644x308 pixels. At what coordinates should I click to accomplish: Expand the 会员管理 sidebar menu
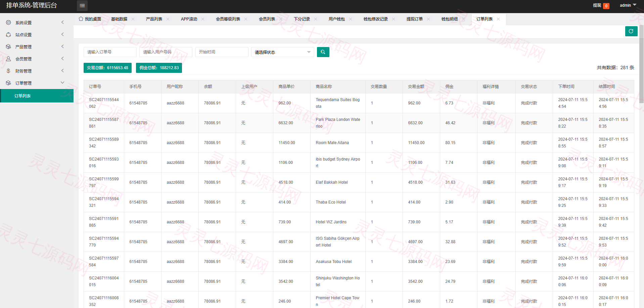(62, 59)
